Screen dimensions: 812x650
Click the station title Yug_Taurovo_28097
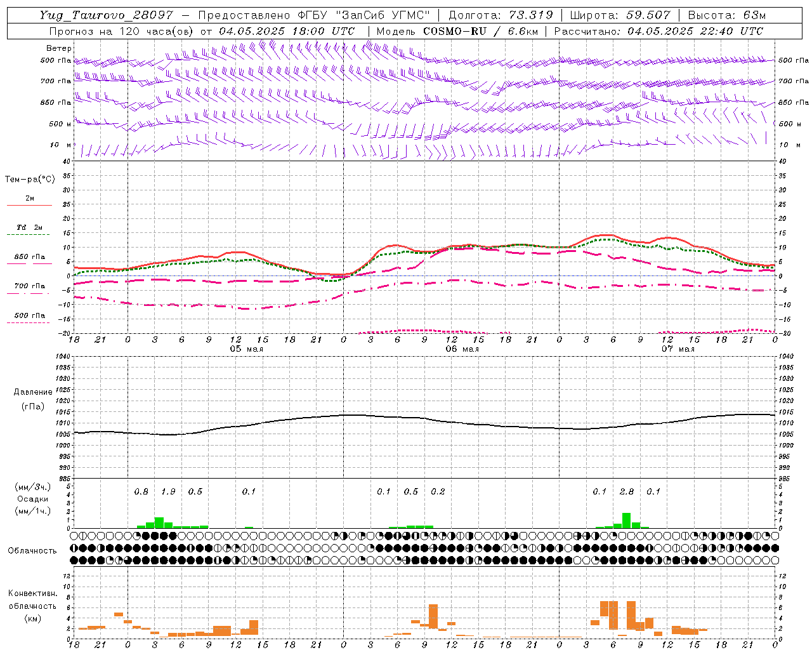tap(107, 15)
